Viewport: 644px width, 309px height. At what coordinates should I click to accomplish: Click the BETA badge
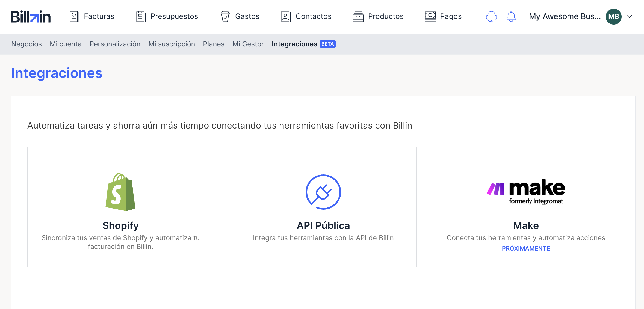[327, 44]
